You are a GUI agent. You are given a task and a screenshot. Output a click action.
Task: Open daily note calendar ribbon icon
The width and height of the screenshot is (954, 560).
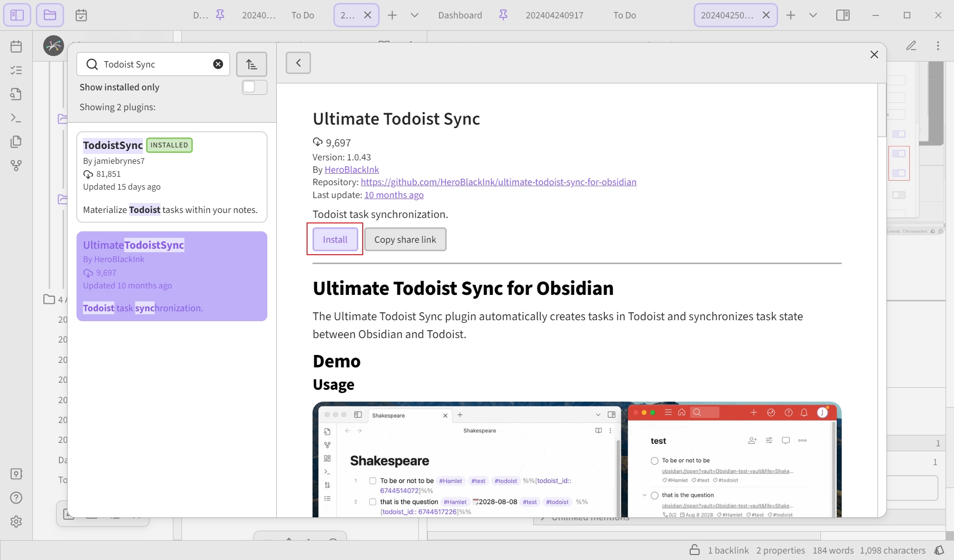point(16,46)
